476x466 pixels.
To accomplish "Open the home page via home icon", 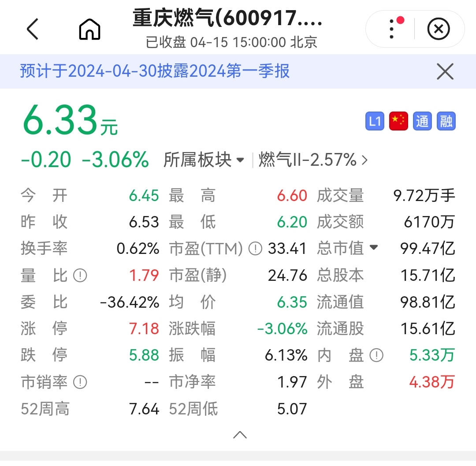I will 89,28.
